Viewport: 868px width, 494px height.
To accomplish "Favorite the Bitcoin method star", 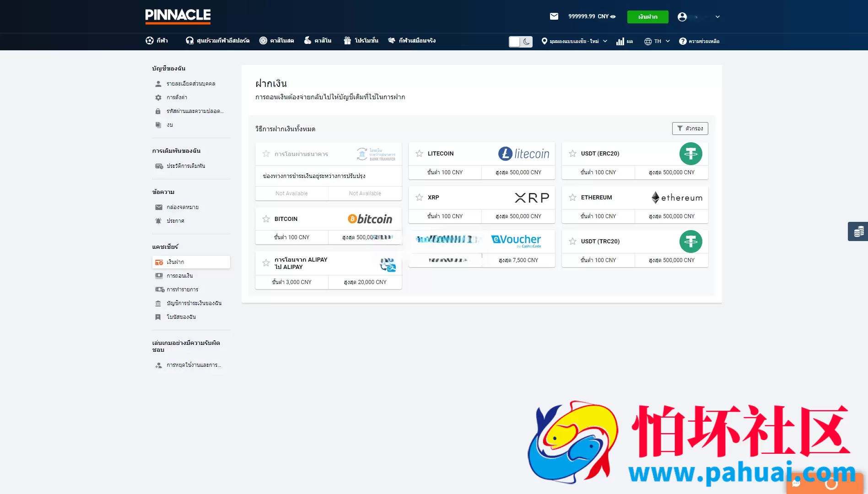I will tap(266, 219).
